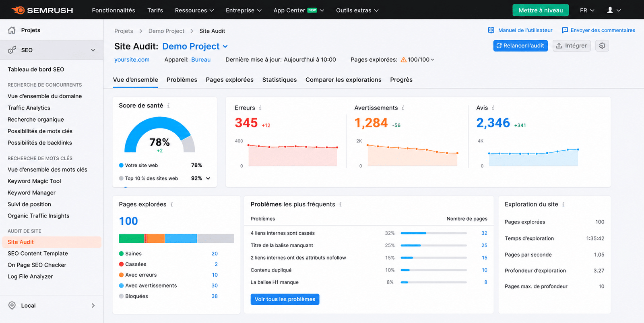Expand the pages explorées 100/100 dropdown
This screenshot has width=644, height=323.
coord(433,60)
